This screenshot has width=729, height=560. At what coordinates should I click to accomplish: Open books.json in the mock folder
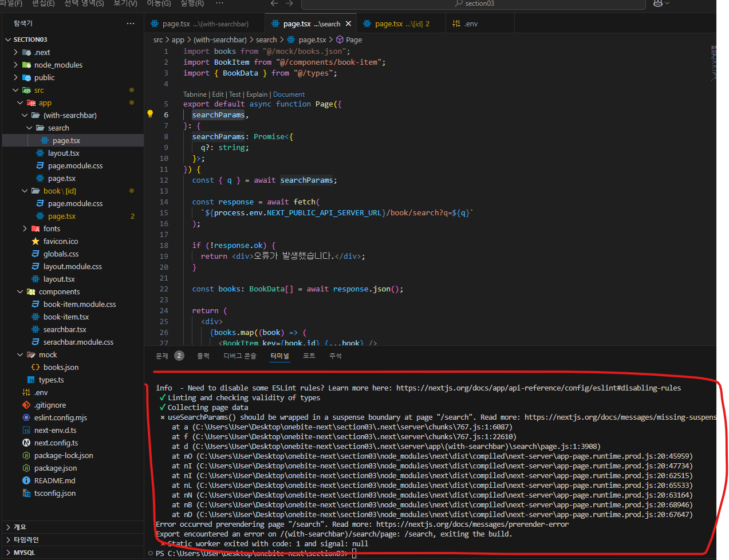[72, 367]
